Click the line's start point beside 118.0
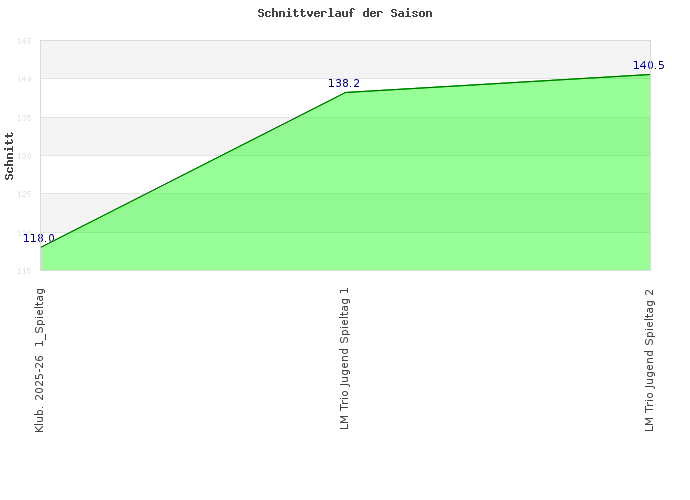690x500 pixels. 41,247
